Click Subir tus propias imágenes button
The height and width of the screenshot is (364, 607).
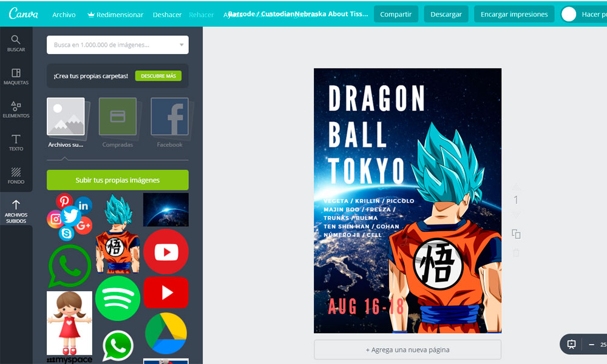click(x=118, y=180)
